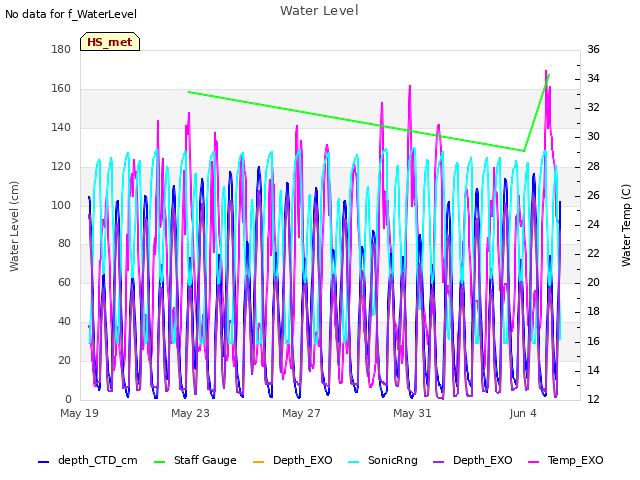Click the 24 right axis temperature label
Image resolution: width=640 pixels, height=480 pixels.
593,224
